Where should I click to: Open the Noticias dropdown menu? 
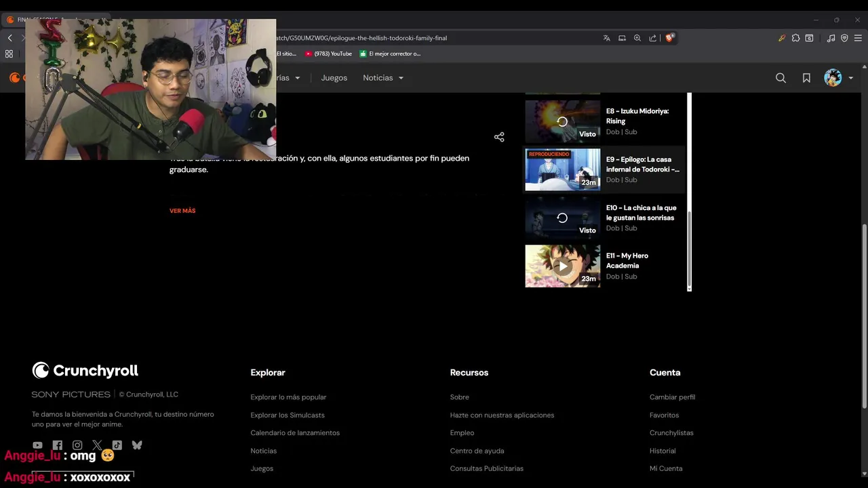coord(383,78)
